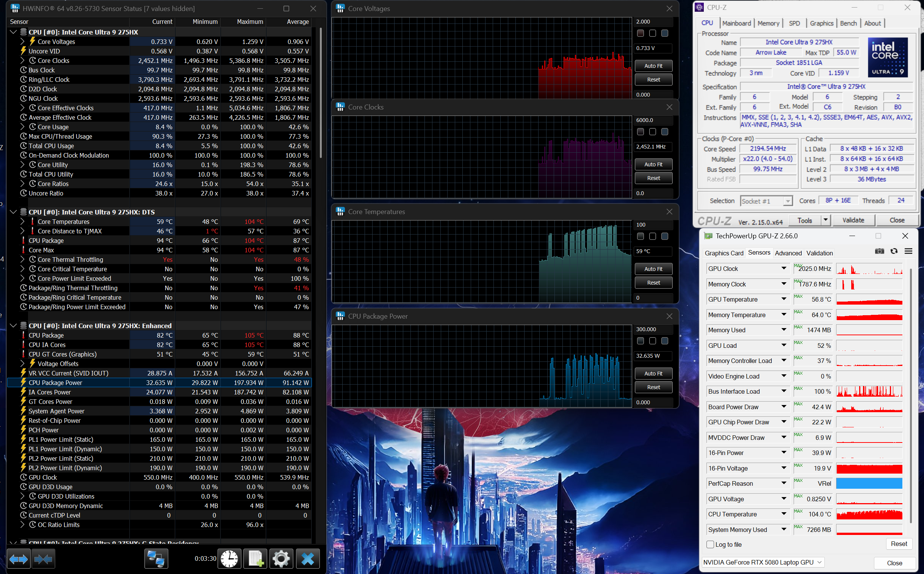Toggle the first checkbox in Core Clocks graph
This screenshot has width=924, height=574.
click(640, 132)
